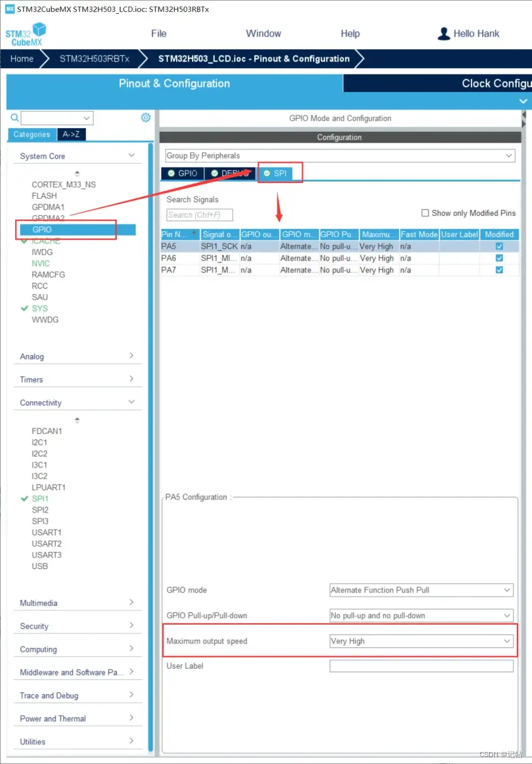532x764 pixels.
Task: Select FDCAN1 under Connectivity
Action: tap(47, 431)
